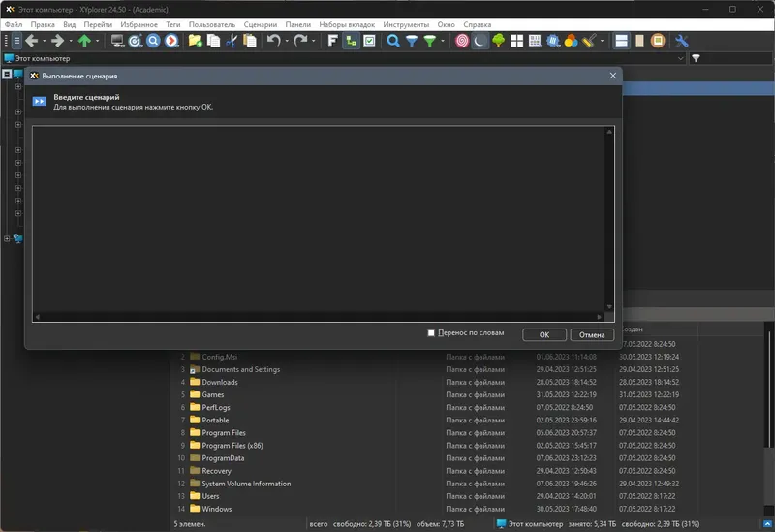
Task: Open dropdown arrow next to Undo
Action: click(x=287, y=41)
